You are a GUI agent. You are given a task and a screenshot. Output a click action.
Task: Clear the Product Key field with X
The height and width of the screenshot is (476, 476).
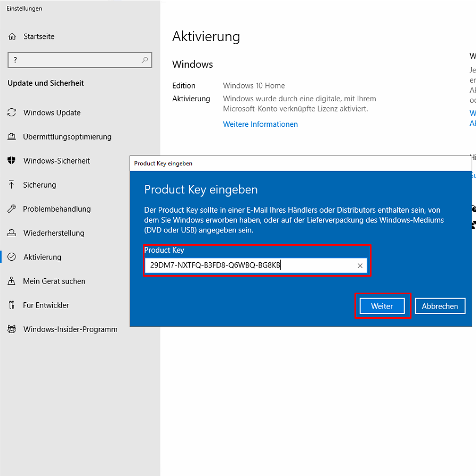tap(360, 265)
